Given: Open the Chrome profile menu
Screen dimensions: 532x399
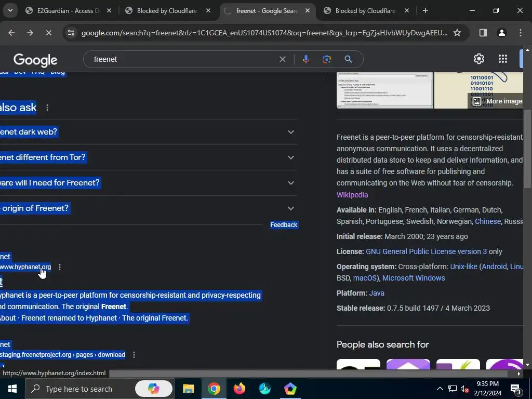Looking at the screenshot, I should click(x=502, y=33).
